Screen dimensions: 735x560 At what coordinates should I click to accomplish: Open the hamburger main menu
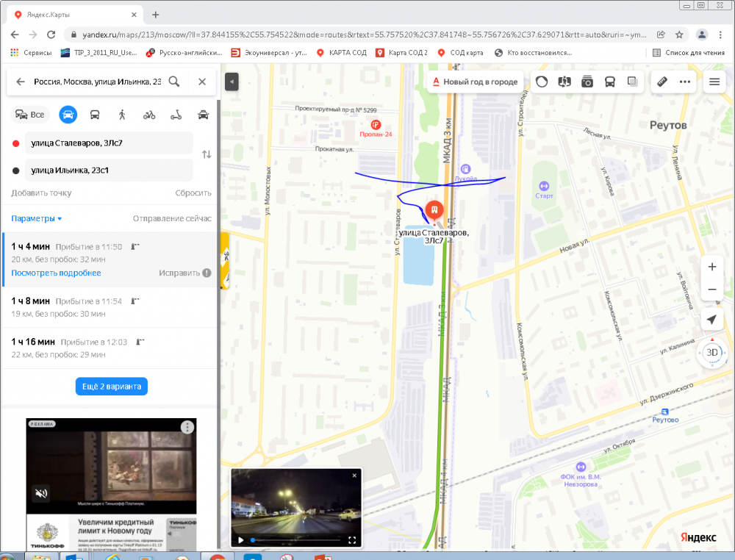pos(714,82)
